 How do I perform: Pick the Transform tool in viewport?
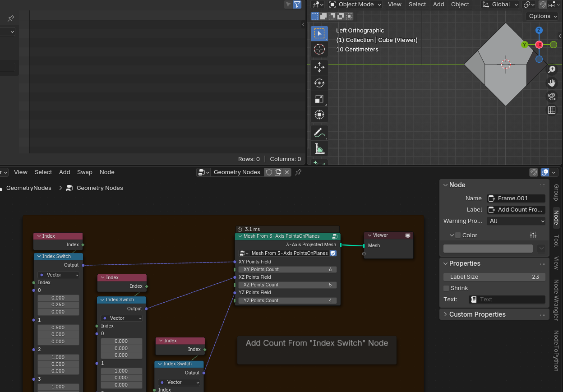[x=319, y=115]
